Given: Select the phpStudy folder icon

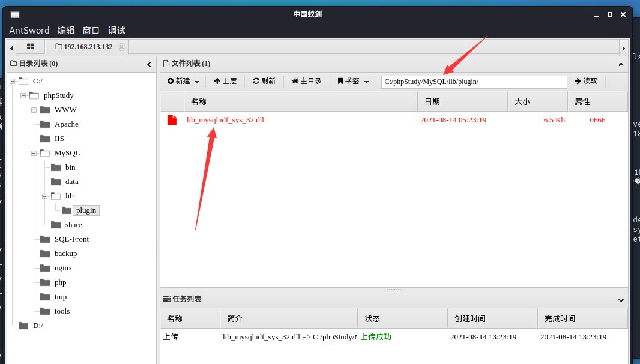Looking at the screenshot, I should point(34,95).
